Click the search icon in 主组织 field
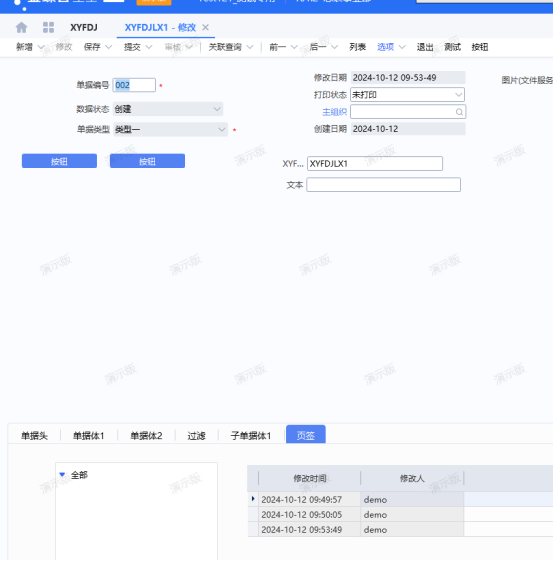554x561 pixels. [459, 112]
